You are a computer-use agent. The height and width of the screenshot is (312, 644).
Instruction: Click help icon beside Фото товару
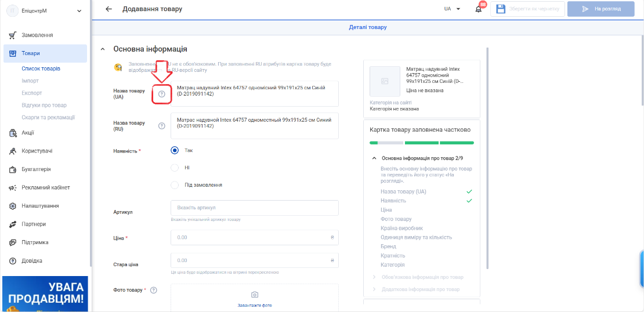(x=154, y=290)
